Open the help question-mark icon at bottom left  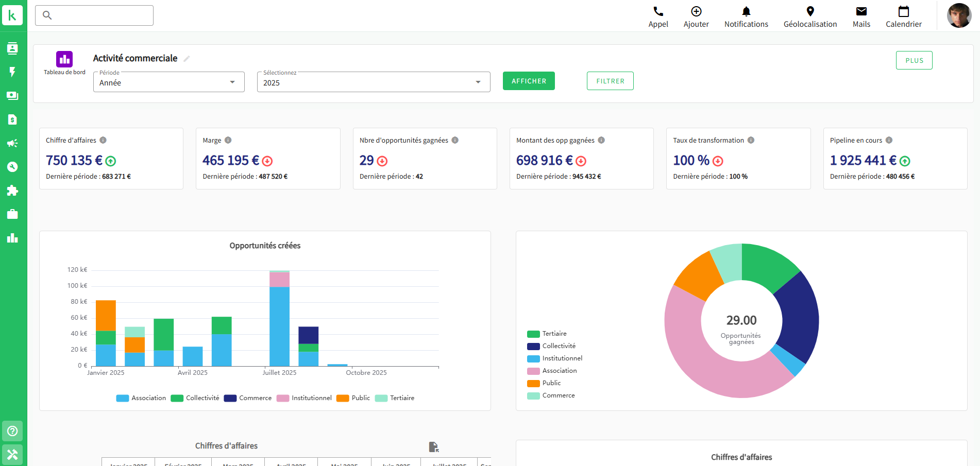tap(12, 430)
